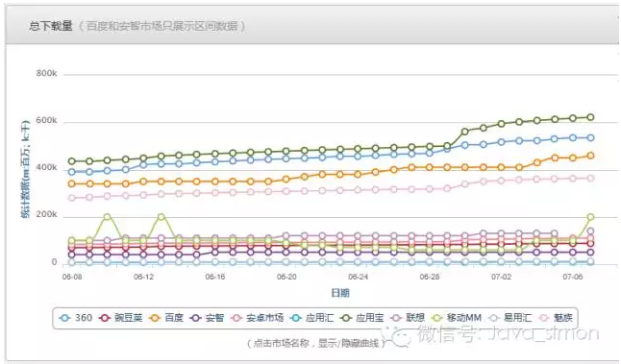This screenshot has height=364, width=621.
Task: Click the 07-02 date axis label
Action: (x=501, y=277)
